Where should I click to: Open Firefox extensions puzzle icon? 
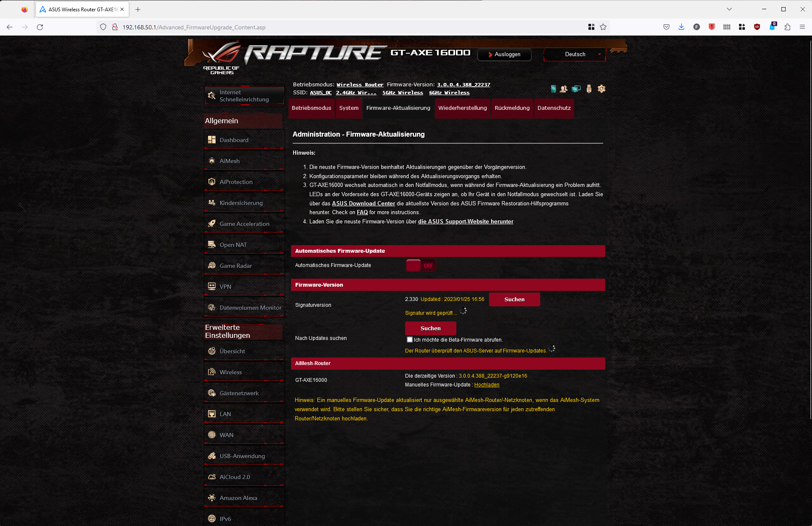coord(787,27)
